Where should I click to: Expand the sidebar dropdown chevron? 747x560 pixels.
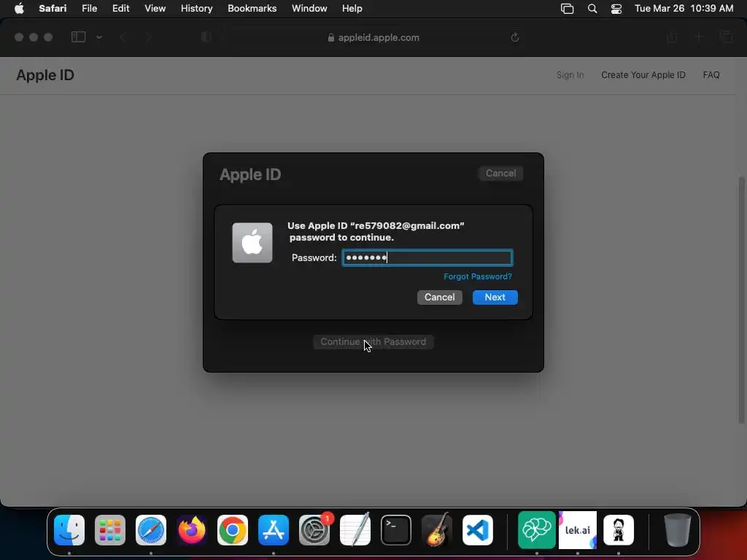tap(99, 37)
